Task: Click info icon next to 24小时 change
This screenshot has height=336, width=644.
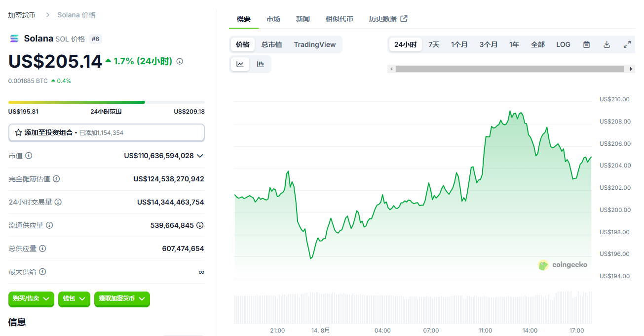Action: click(180, 61)
